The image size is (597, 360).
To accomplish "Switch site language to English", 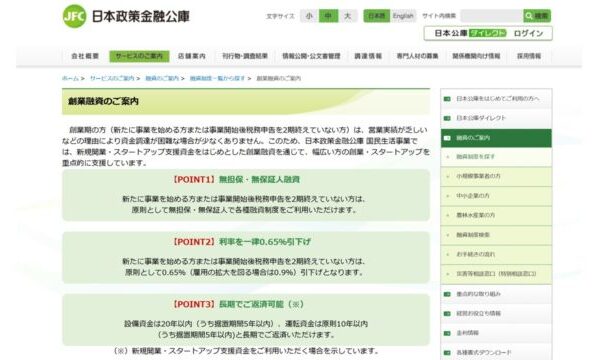I will pos(403,16).
